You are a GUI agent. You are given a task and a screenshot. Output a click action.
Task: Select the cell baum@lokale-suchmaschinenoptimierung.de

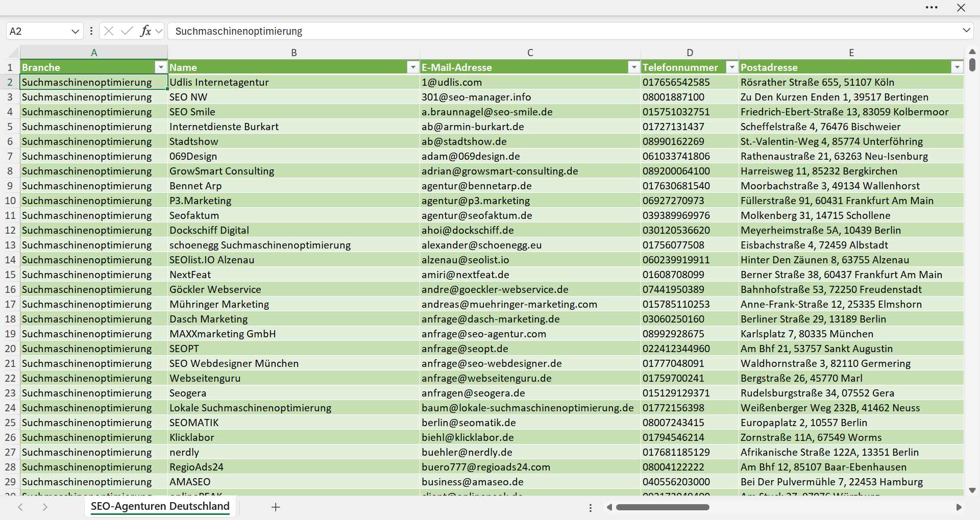[x=530, y=408]
